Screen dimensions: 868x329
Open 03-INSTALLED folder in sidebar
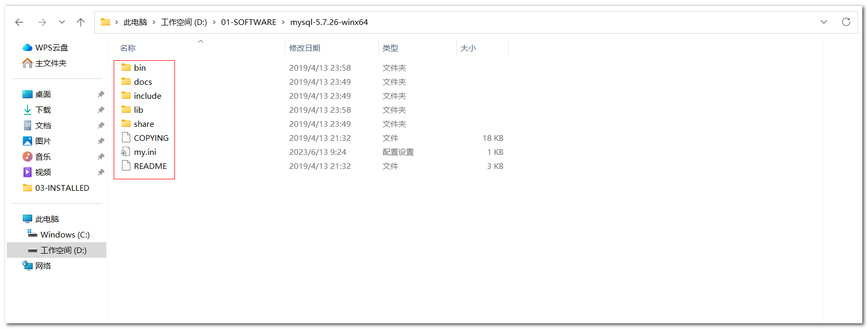pyautogui.click(x=56, y=188)
